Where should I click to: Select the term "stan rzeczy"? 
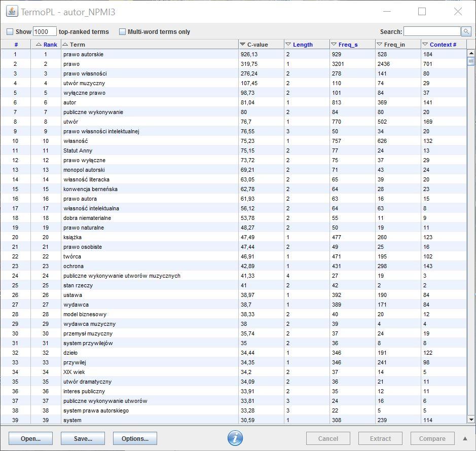click(78, 286)
